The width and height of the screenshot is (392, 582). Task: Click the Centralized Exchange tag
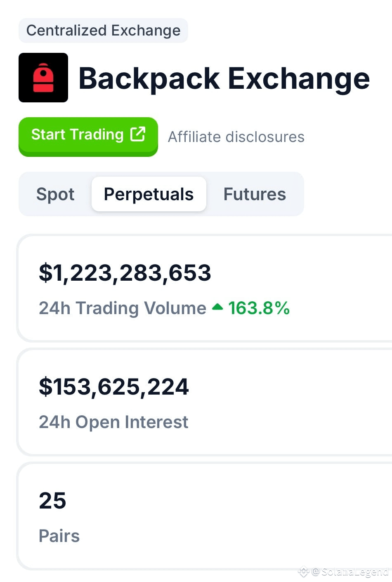point(103,31)
